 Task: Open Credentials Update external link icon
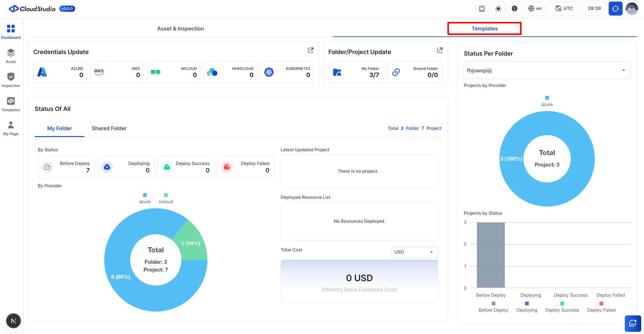pyautogui.click(x=310, y=50)
